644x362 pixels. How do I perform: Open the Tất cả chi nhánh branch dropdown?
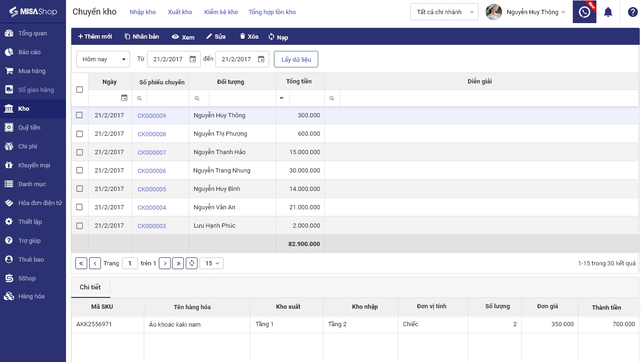point(444,12)
